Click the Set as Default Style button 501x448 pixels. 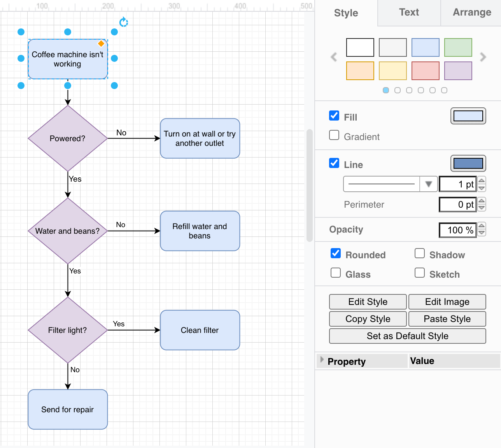(x=407, y=336)
